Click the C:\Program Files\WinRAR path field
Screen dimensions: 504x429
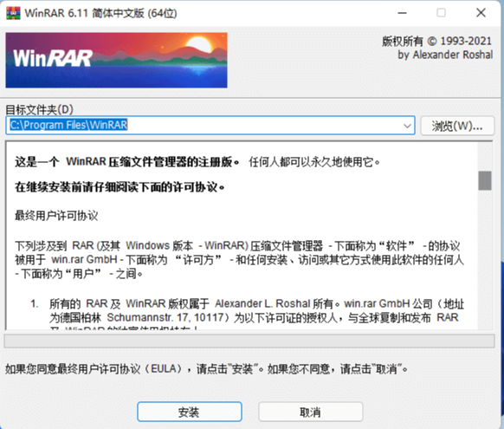click(210, 126)
